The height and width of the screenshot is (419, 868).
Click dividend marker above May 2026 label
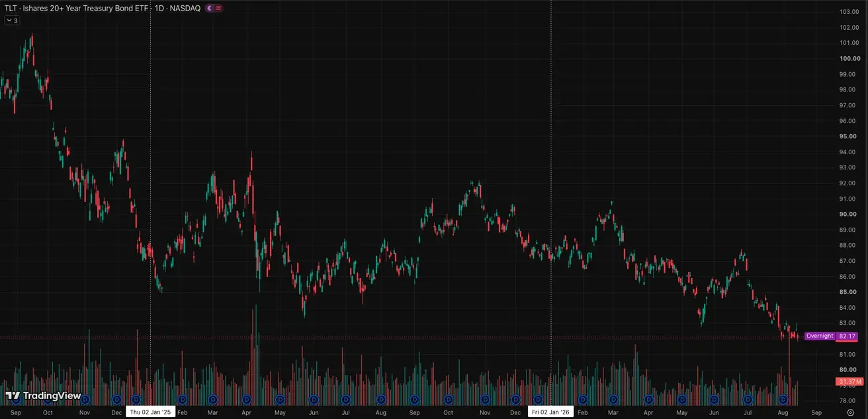tap(682, 400)
